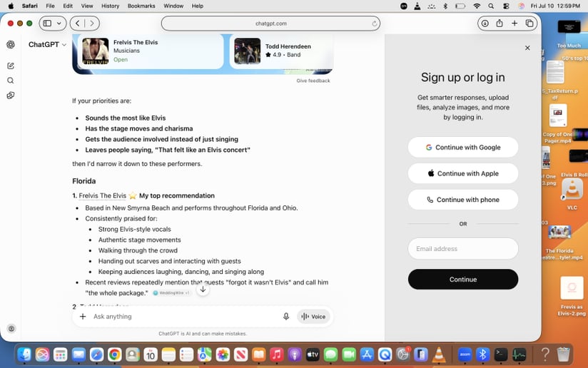588x368 pixels.
Task: Start Voice mode button
Action: pyautogui.click(x=313, y=317)
